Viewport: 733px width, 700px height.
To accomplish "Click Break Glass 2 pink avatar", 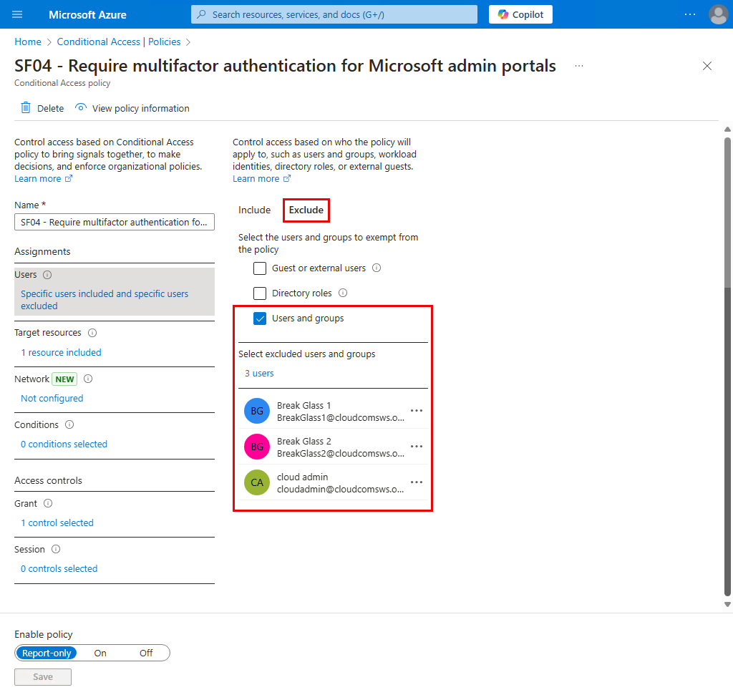I will click(257, 446).
